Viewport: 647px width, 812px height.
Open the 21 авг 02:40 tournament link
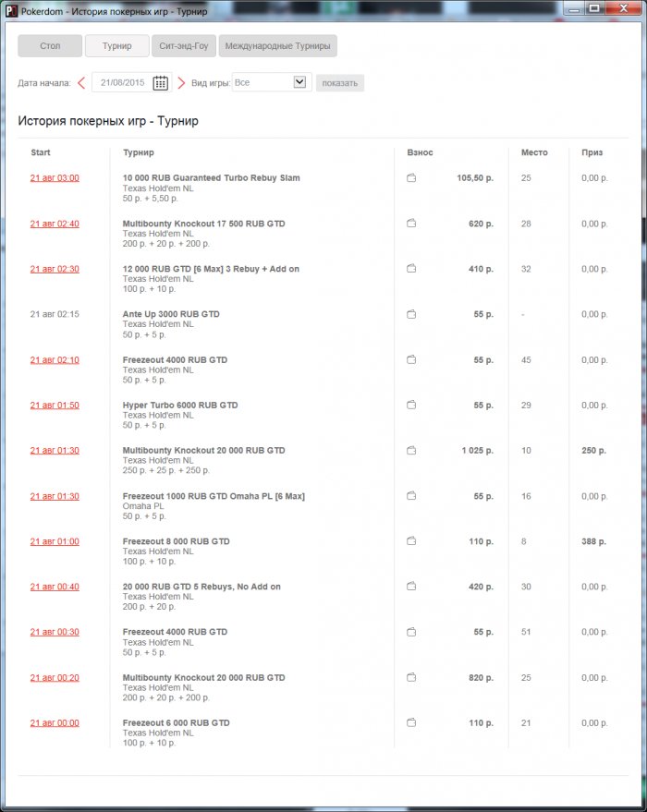click(55, 224)
